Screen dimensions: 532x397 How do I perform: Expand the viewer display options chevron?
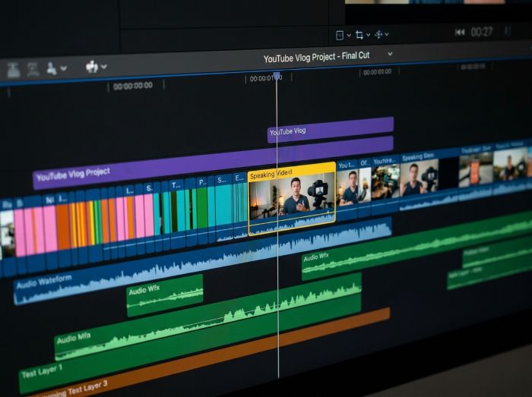(349, 35)
